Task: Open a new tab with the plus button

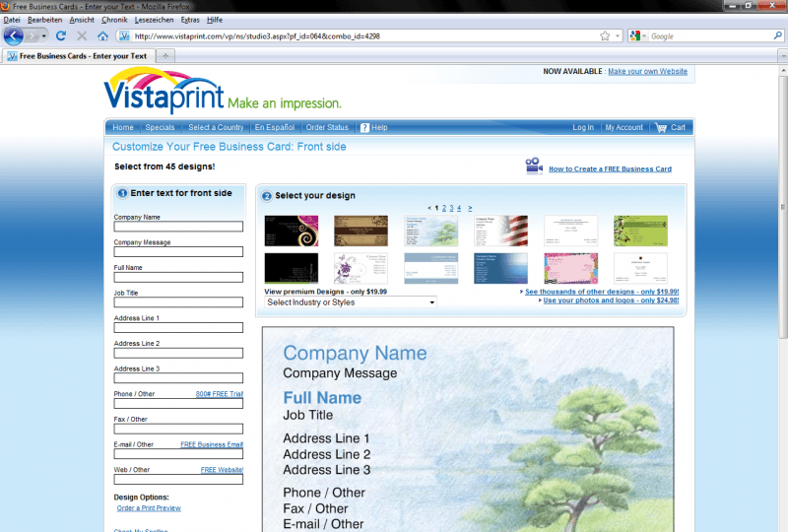Action: pos(165,56)
